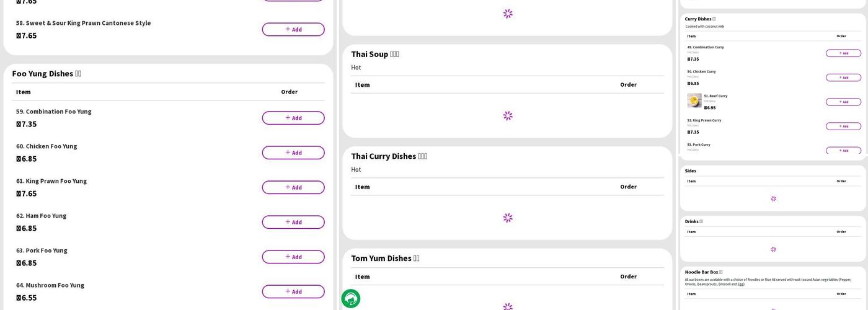
Task: Add Combination Curry to the order
Action: (843, 53)
